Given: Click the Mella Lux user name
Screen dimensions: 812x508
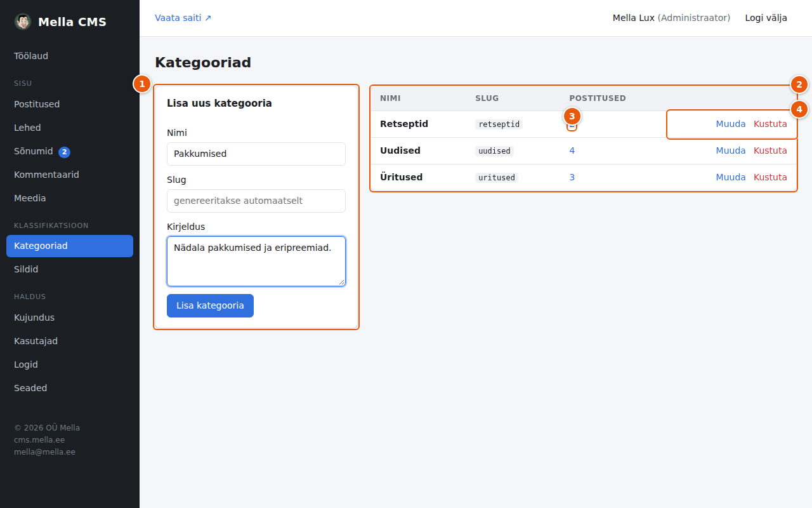Looking at the screenshot, I should [x=633, y=18].
